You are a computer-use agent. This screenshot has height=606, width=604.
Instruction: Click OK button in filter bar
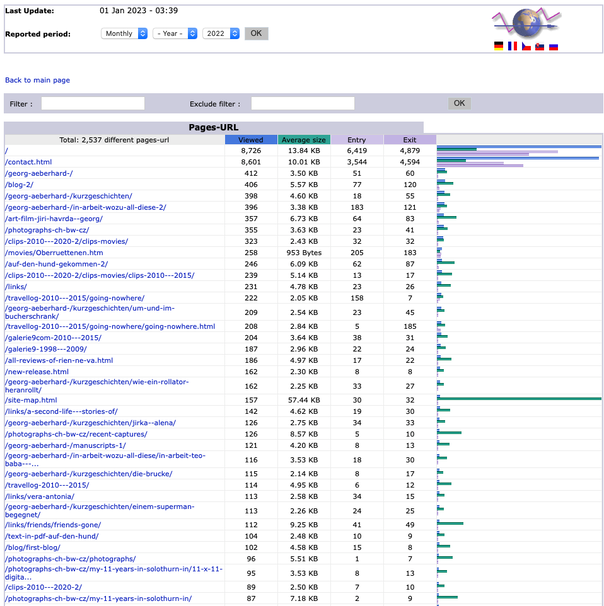[x=459, y=103]
